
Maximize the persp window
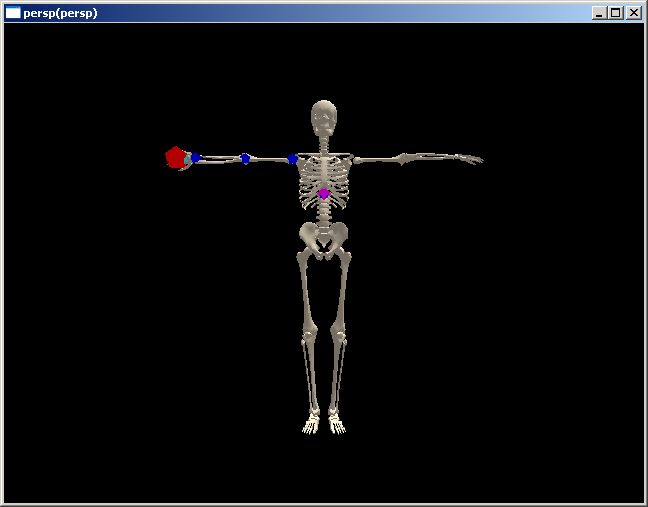[x=615, y=13]
